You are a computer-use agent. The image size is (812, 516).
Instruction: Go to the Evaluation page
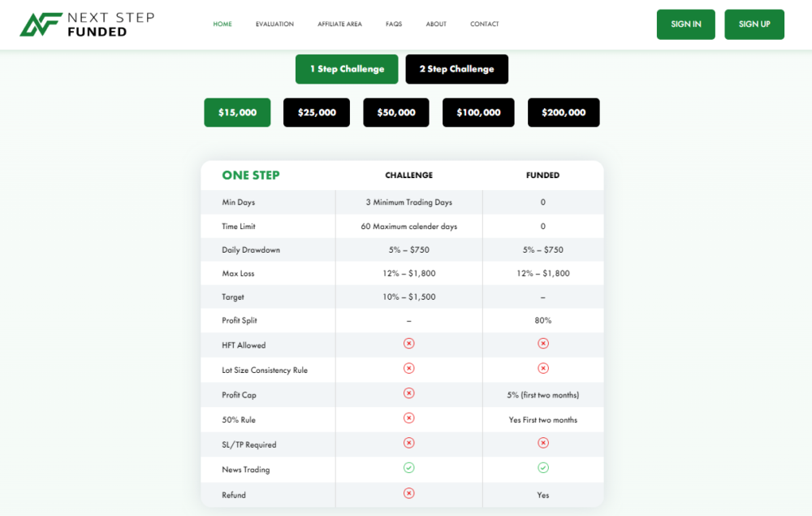click(x=274, y=24)
